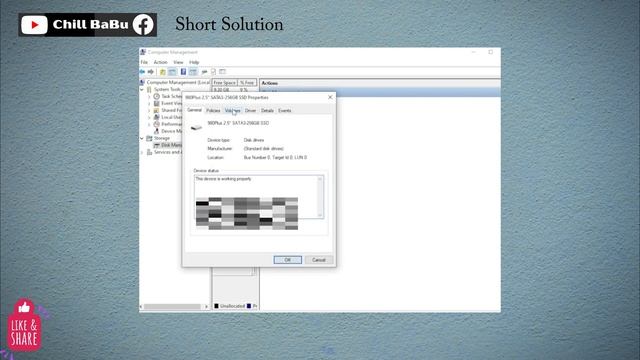The height and width of the screenshot is (360, 640).
Task: Switch to the Details tab
Action: point(267,111)
